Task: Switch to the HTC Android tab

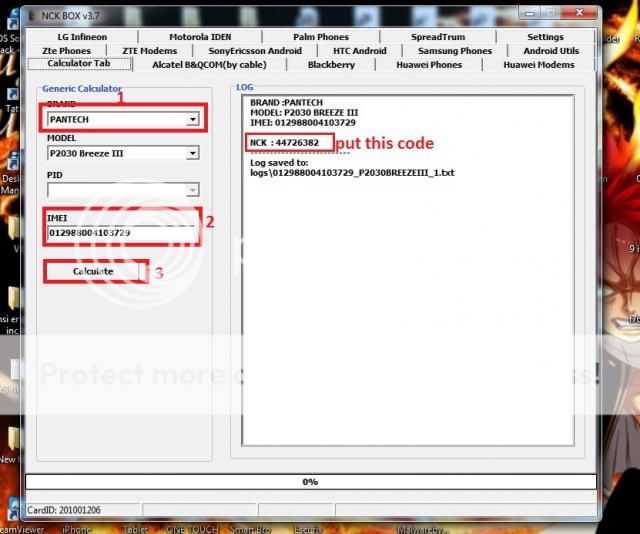Action: (x=359, y=51)
